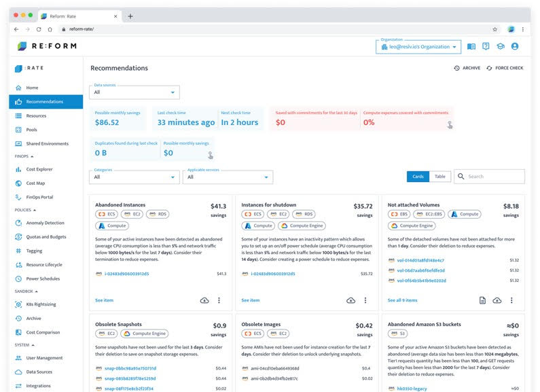
Task: Open the hk0350-legacy bucket link
Action: 412,389
